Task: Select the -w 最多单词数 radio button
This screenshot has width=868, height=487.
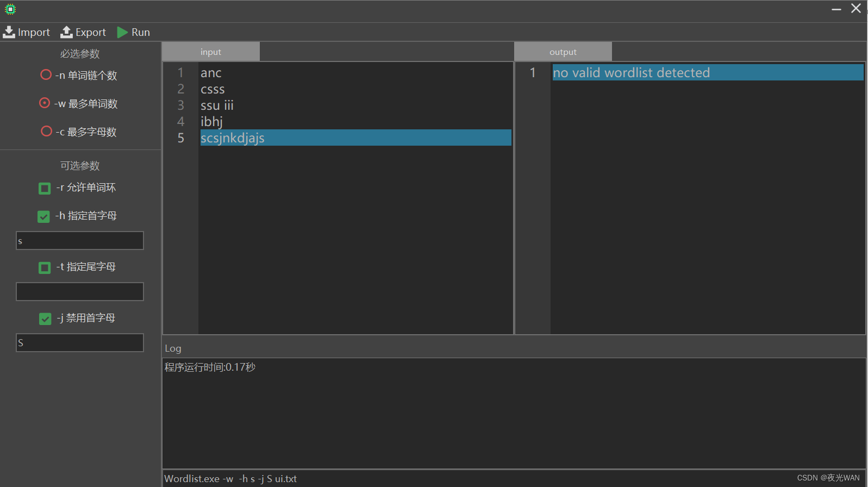Action: pyautogui.click(x=45, y=103)
